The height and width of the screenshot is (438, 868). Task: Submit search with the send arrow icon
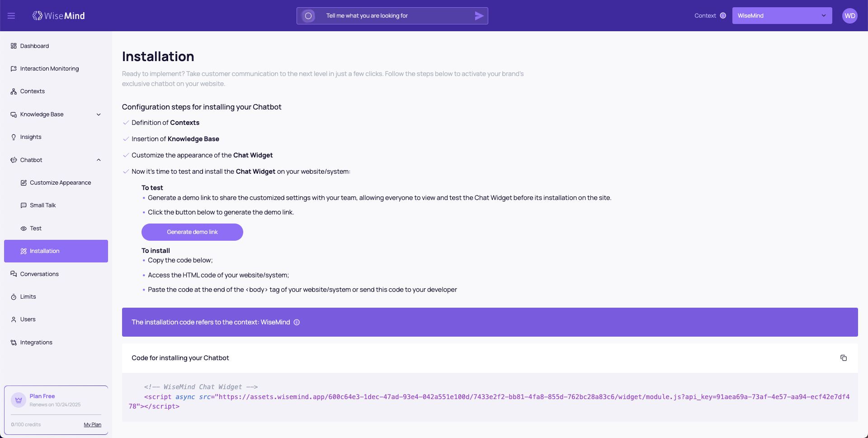pos(479,16)
